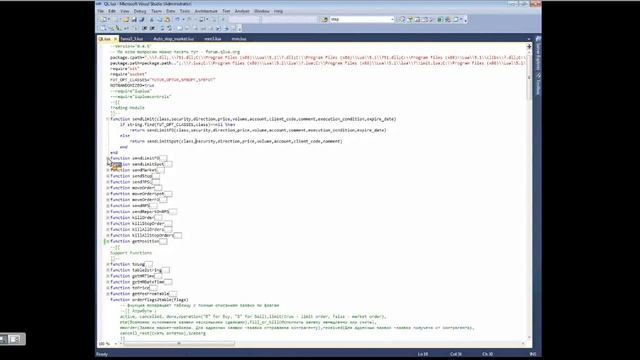Click the Cut toolbar icon
Image resolution: width=640 pixels, height=360 pixels.
(x=151, y=20)
